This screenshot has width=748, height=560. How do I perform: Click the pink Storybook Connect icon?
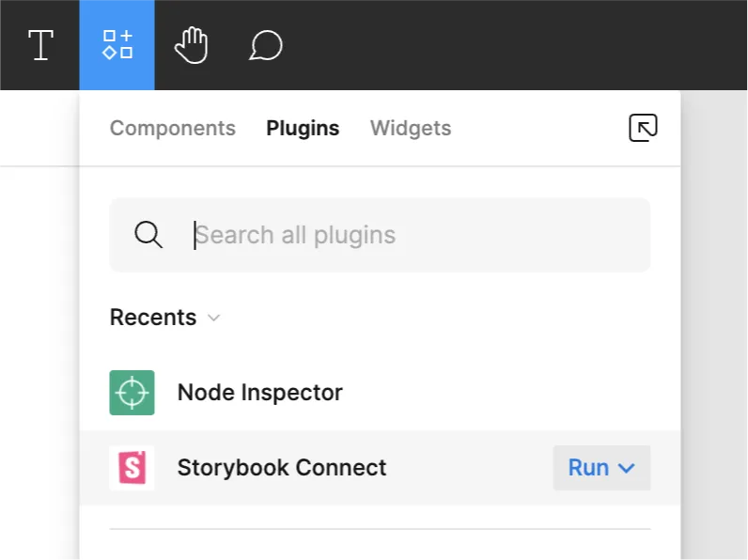click(x=132, y=468)
